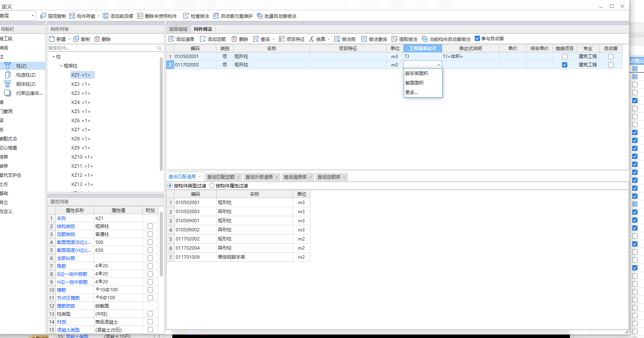Viewport: 644px width, 338px height.
Task: Select KZ10 in the component tree
Action: 82,157
